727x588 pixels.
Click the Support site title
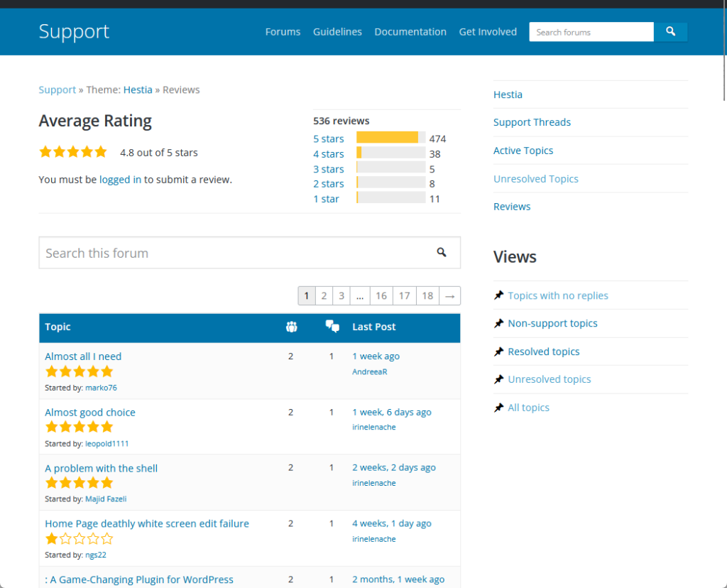(x=74, y=31)
